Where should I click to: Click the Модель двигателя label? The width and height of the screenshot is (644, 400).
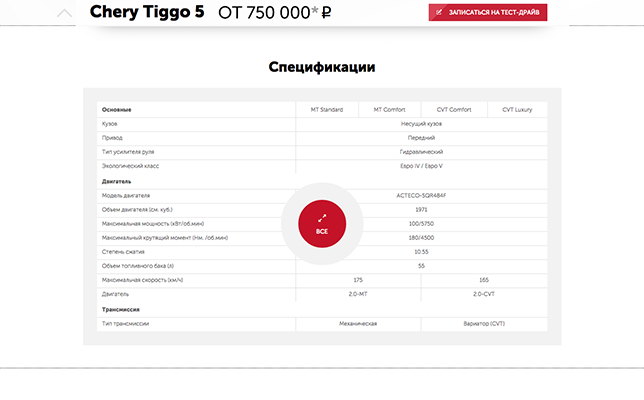pos(126,195)
